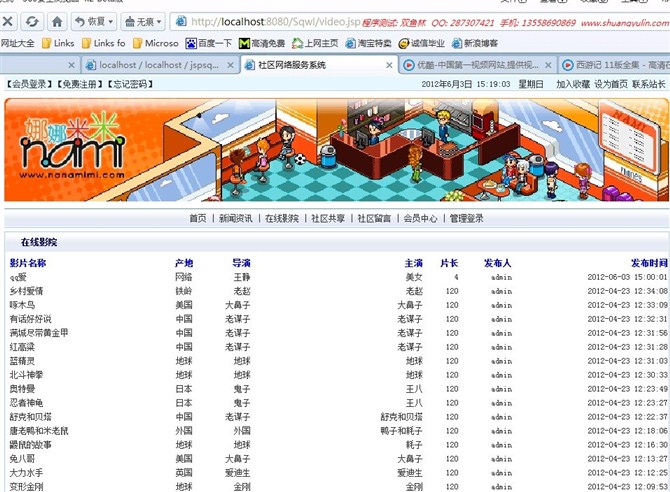Open the 在线影院 nav menu item
Image resolution: width=670 pixels, height=492 pixels.
point(282,218)
